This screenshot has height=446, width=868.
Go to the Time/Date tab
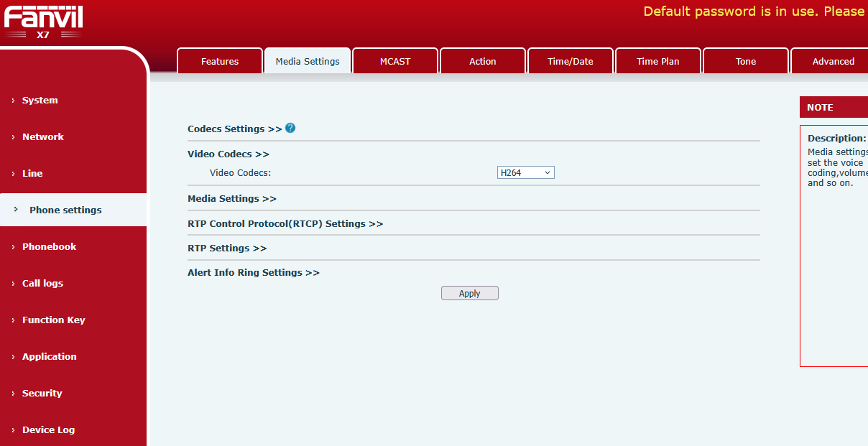pyautogui.click(x=571, y=62)
